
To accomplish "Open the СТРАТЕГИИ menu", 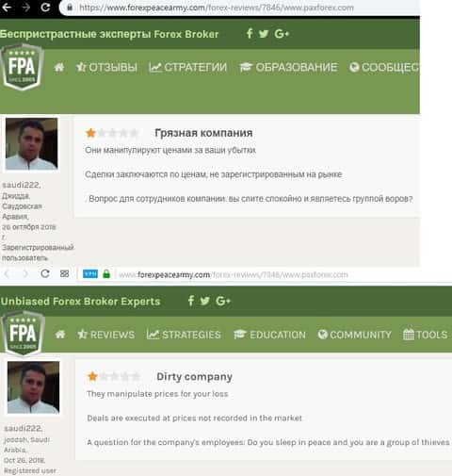I will click(187, 67).
